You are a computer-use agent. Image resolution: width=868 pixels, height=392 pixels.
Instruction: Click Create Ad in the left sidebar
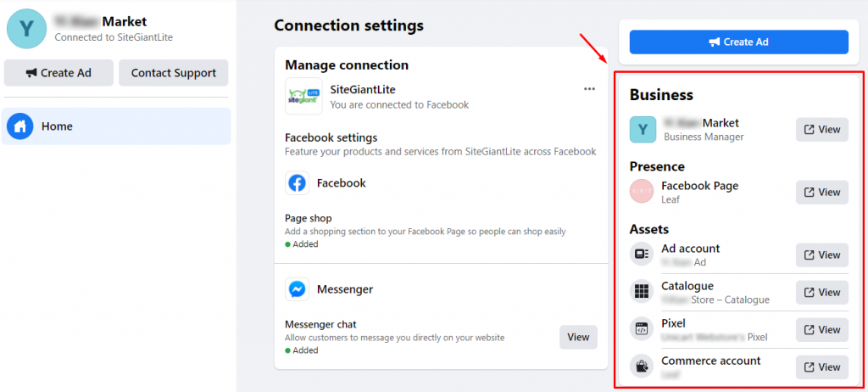[x=58, y=73]
